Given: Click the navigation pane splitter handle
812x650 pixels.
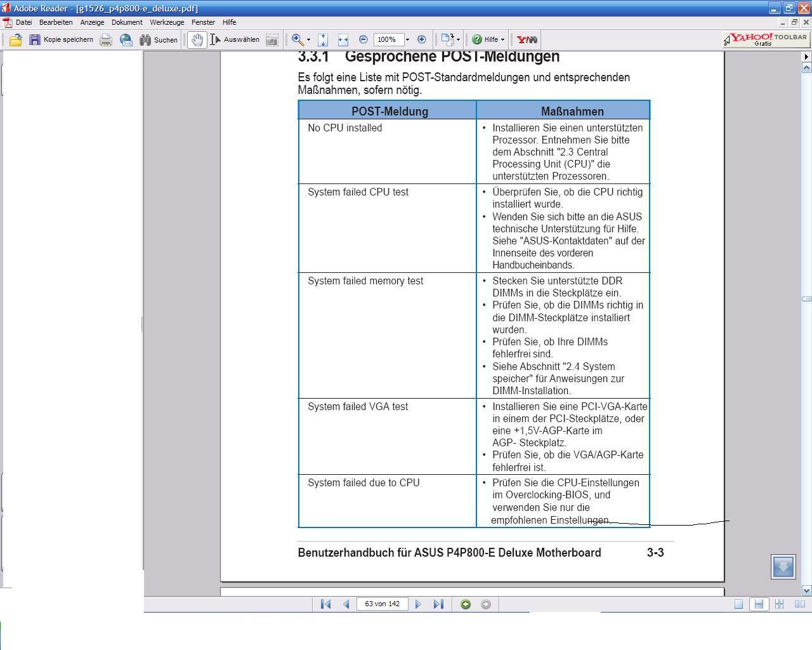Looking at the screenshot, I should pos(142,324).
